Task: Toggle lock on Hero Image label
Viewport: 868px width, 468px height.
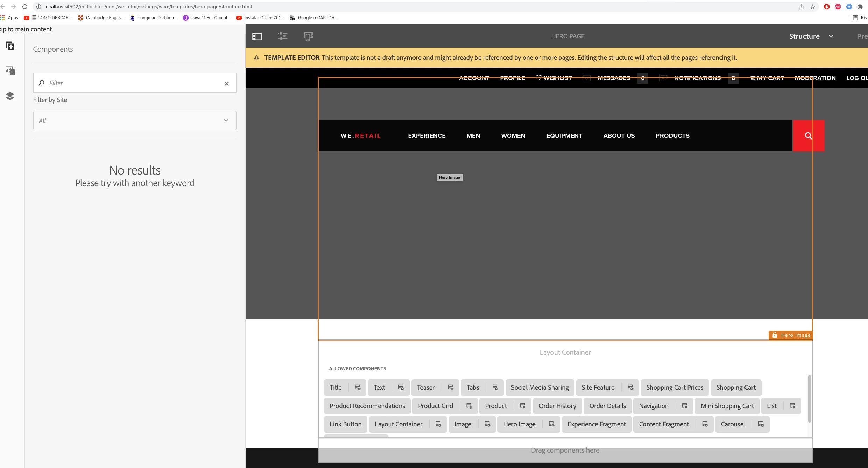Action: point(775,335)
